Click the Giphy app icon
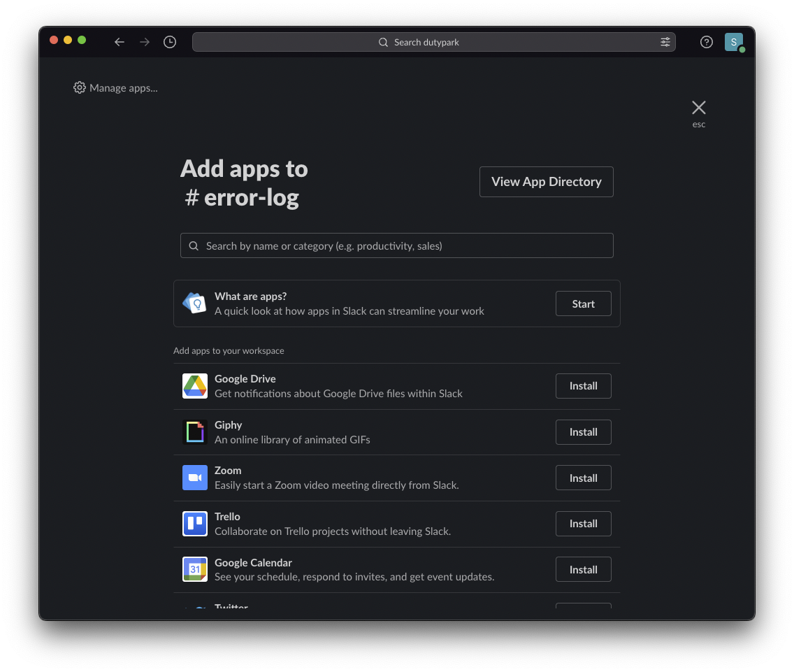 pyautogui.click(x=195, y=431)
